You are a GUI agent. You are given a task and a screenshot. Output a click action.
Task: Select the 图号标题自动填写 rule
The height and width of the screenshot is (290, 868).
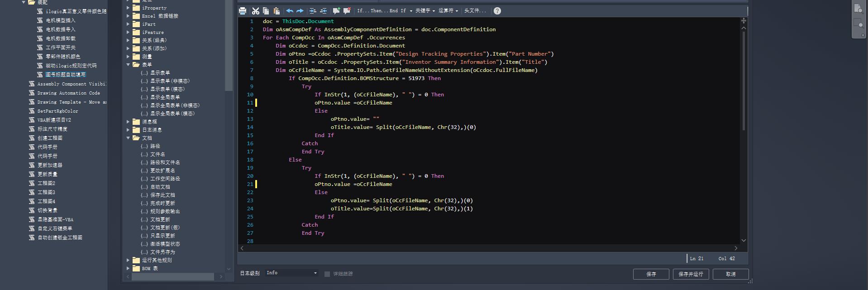[x=66, y=75]
